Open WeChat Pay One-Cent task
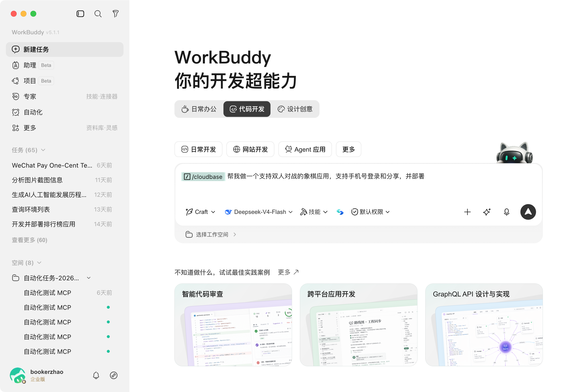This screenshot has height=392, width=588. coord(62,165)
